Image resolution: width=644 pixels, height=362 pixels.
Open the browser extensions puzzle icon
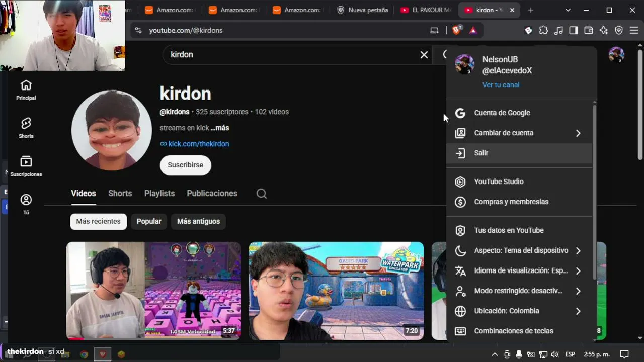(543, 31)
